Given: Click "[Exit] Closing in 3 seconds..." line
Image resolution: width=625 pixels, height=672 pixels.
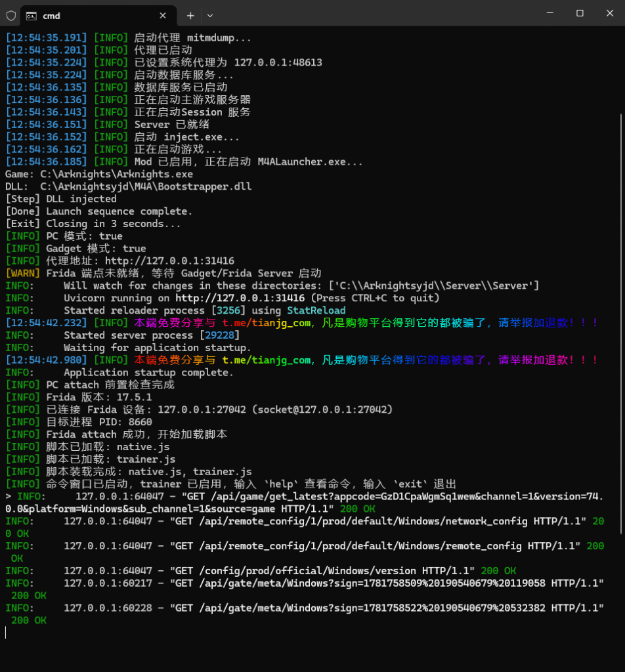Looking at the screenshot, I should pyautogui.click(x=93, y=224).
